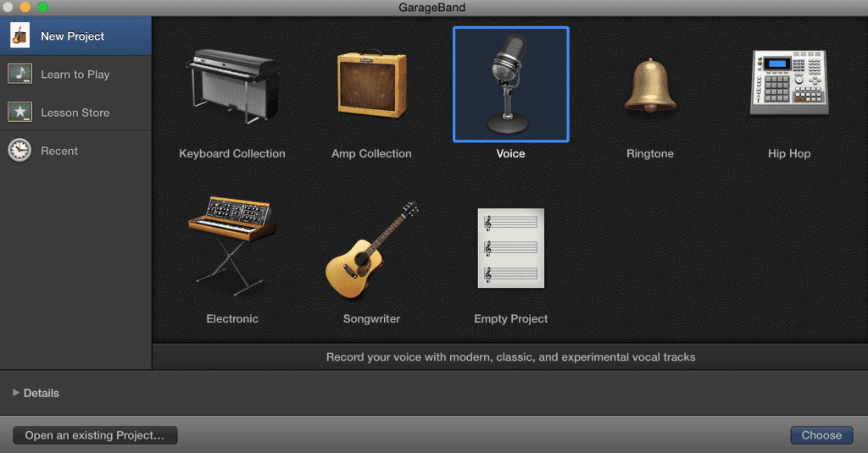Show the Recent projects list
The height and width of the screenshot is (453, 868).
[75, 151]
